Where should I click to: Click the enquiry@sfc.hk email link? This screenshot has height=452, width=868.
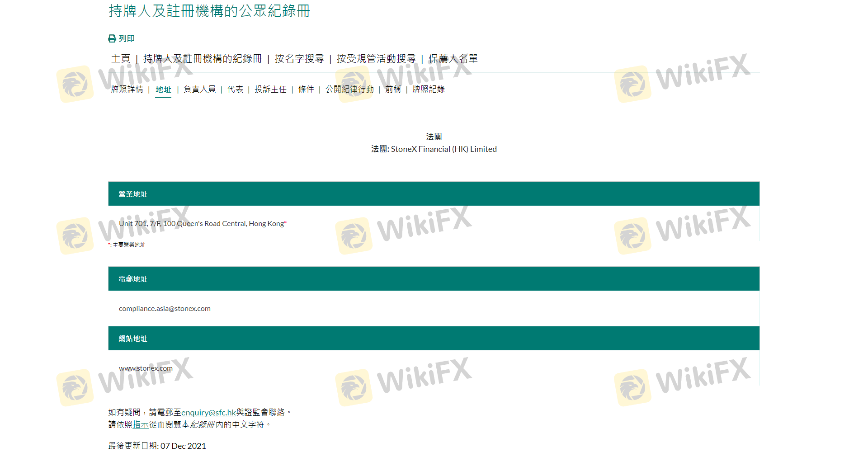click(x=208, y=412)
